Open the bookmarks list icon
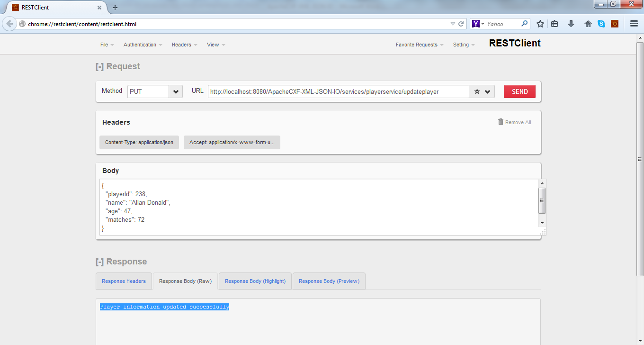644x345 pixels. [x=555, y=24]
